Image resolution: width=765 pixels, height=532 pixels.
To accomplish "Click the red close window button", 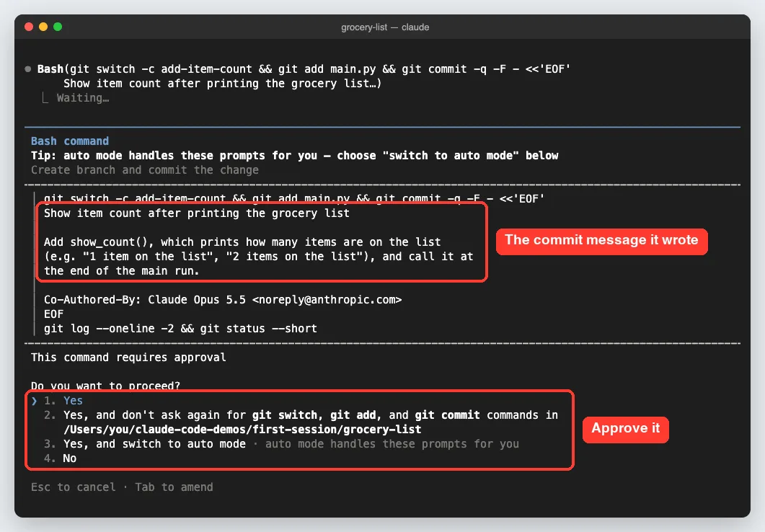I will tap(29, 27).
